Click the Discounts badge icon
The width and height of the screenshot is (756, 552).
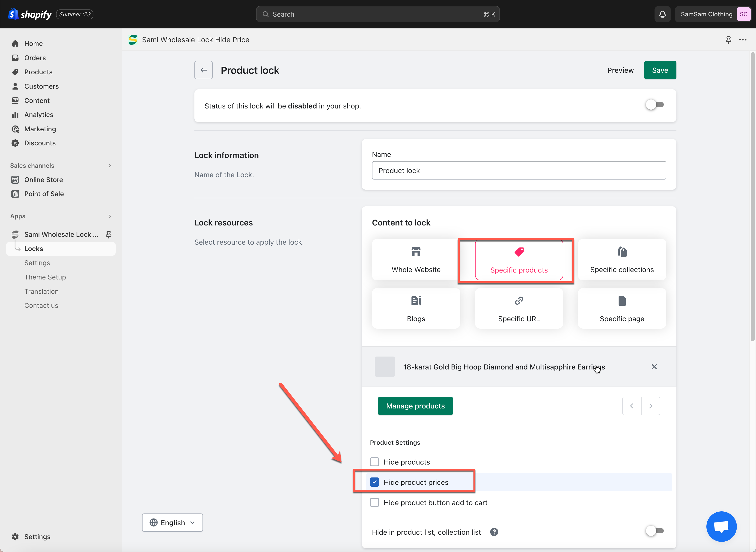[x=15, y=143]
